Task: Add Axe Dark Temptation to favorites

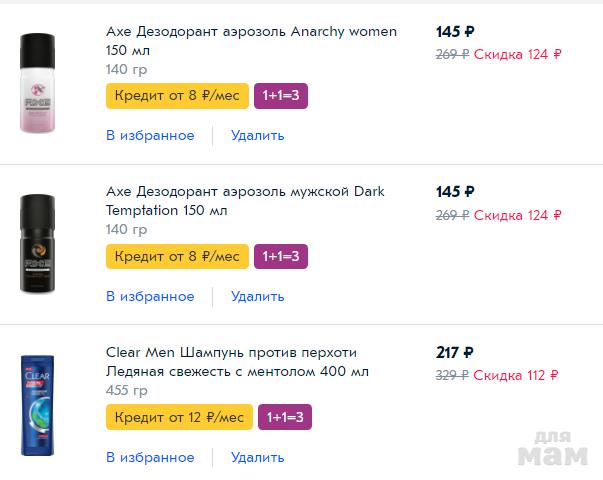Action: pyautogui.click(x=150, y=296)
